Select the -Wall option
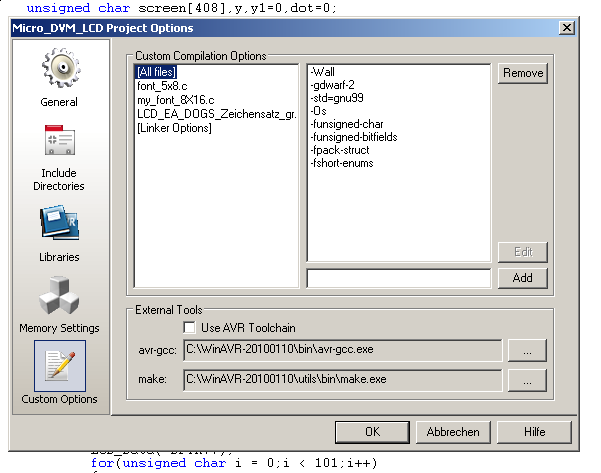Screen dimensions: 601x473 (322, 72)
